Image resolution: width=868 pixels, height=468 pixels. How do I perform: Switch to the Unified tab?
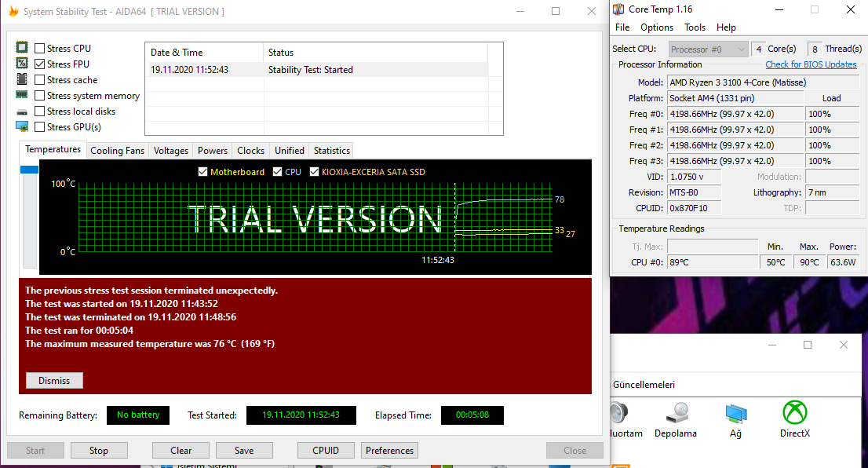290,151
